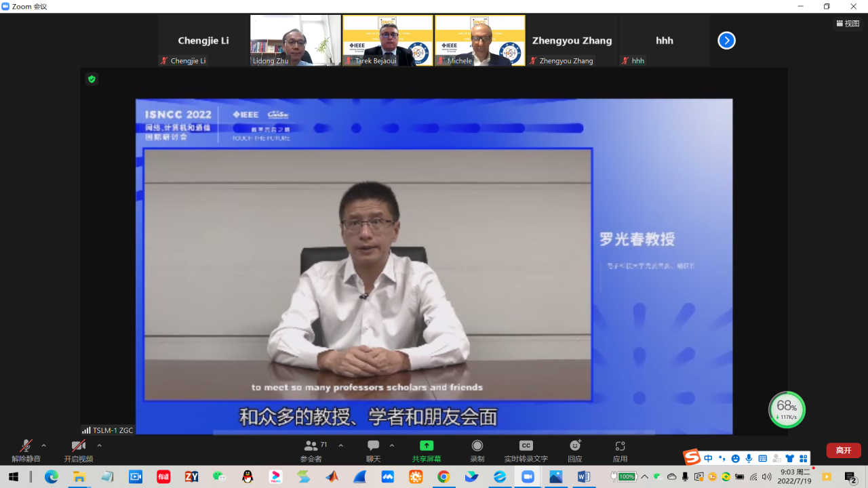868x488 pixels.
Task: Unmute microphone with 解除静音 button
Action: pyautogui.click(x=26, y=449)
